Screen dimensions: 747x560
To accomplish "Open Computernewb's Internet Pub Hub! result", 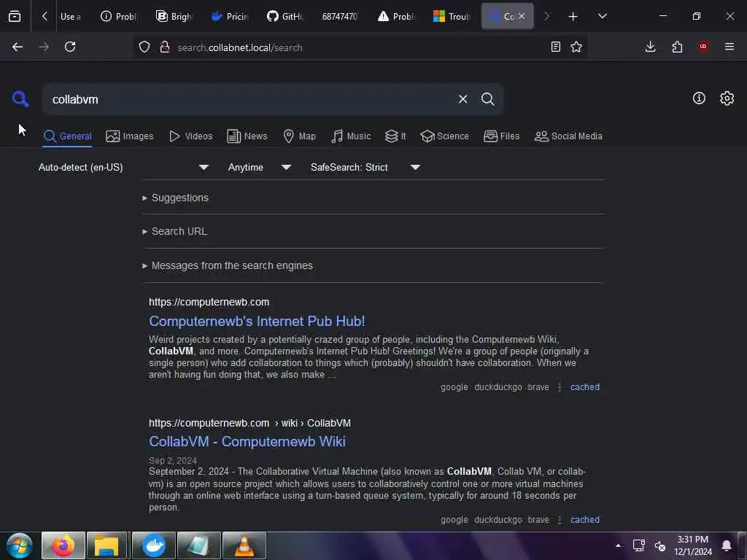I will [x=257, y=322].
